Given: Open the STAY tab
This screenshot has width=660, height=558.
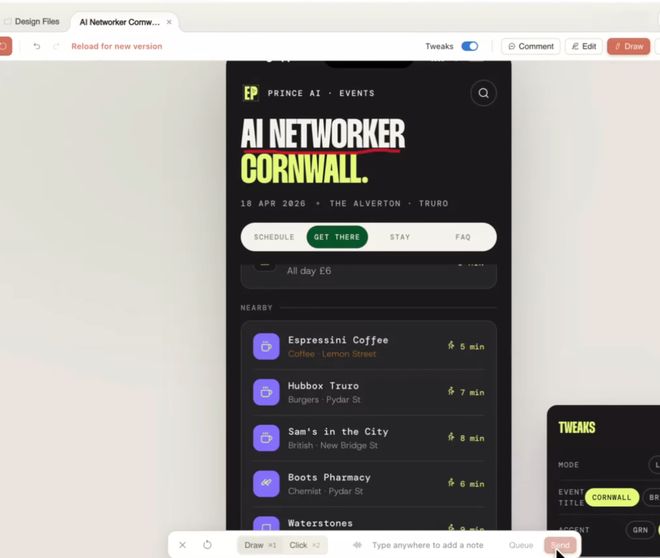Looking at the screenshot, I should (x=400, y=237).
